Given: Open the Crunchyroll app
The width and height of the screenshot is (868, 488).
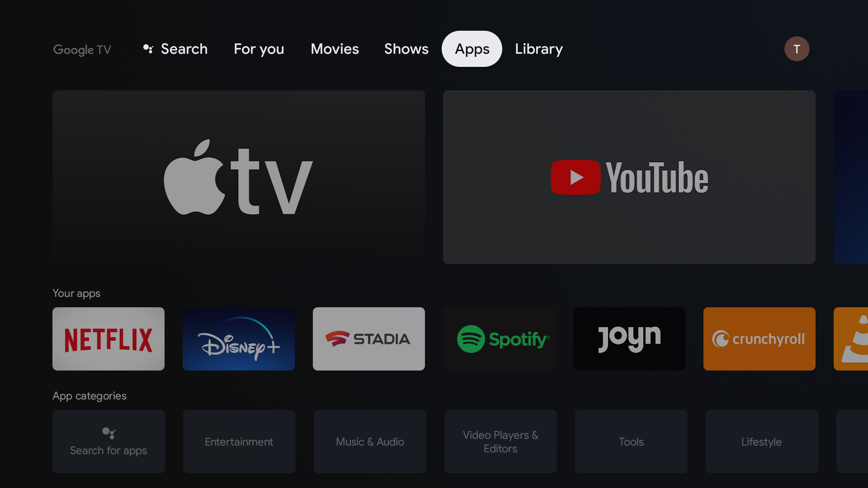Looking at the screenshot, I should point(759,338).
